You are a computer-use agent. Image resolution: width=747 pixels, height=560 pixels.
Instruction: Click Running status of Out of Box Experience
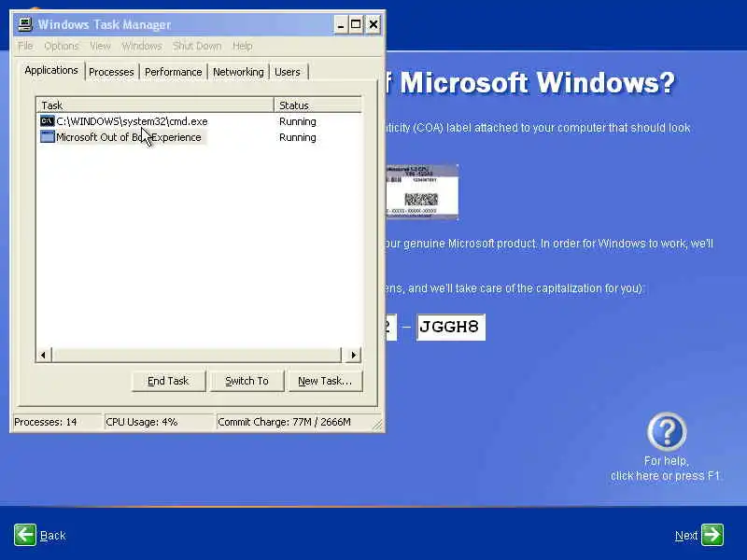point(298,137)
